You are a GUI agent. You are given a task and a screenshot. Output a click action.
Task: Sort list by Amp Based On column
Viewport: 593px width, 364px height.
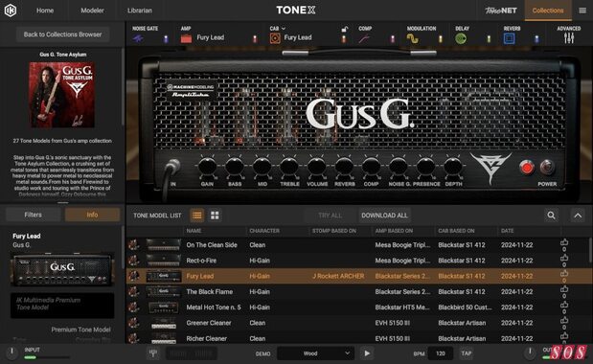coord(394,231)
